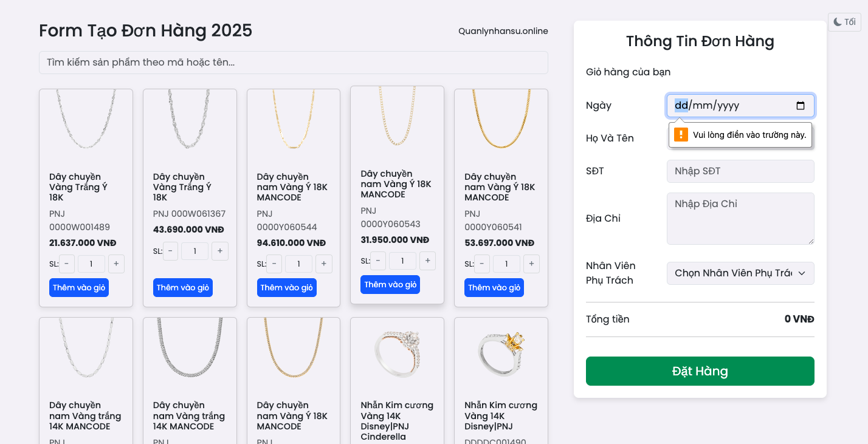Expand Chọn Nhân Viên Phụ Trách dropdown

[740, 273]
